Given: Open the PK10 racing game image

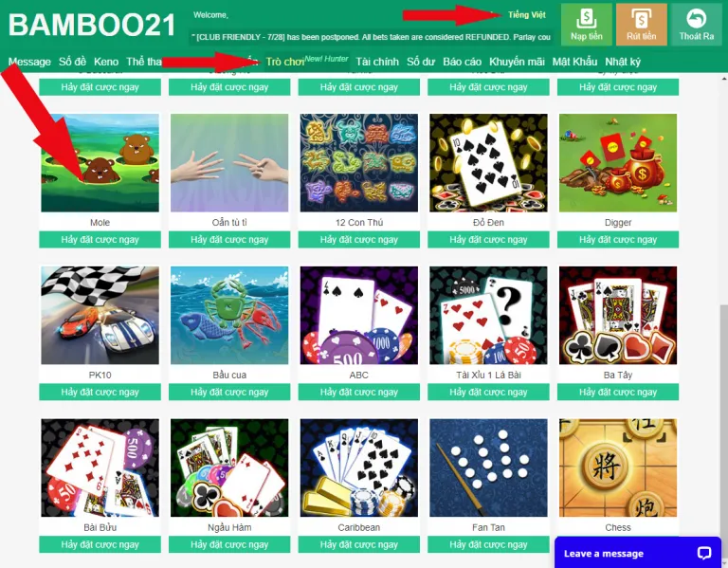Looking at the screenshot, I should 100,316.
